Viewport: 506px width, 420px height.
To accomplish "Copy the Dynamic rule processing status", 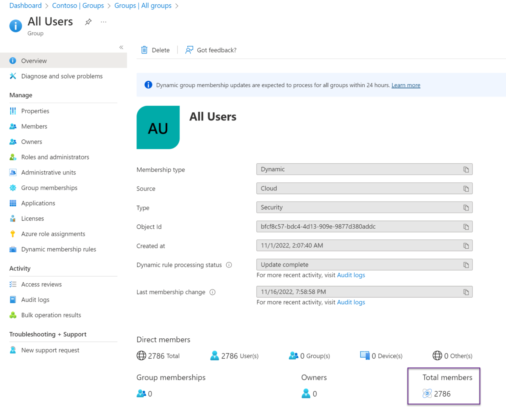I will [x=466, y=265].
